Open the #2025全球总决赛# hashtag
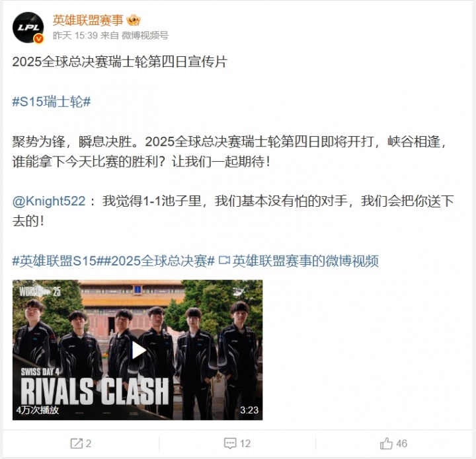 coord(159,261)
